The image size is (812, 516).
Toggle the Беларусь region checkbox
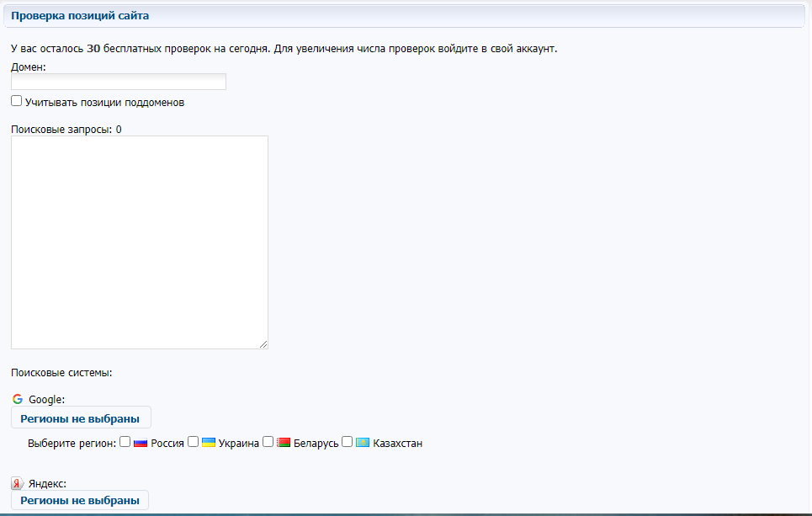268,442
